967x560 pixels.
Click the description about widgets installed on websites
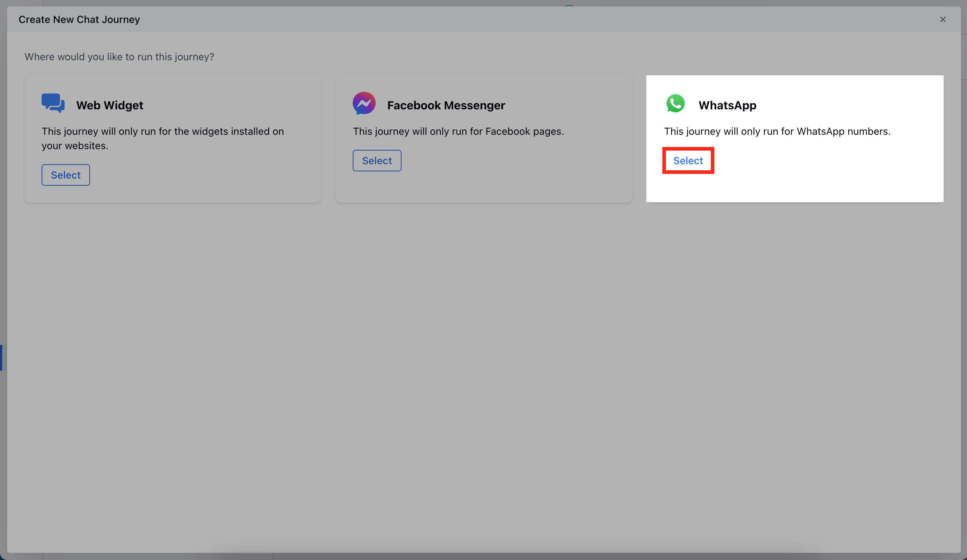163,138
